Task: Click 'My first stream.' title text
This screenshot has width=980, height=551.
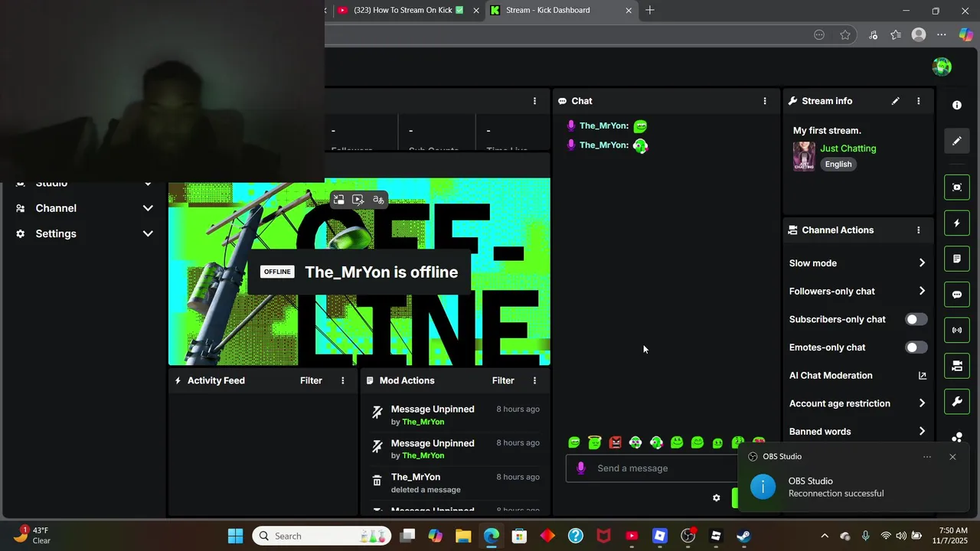Action: 827,131
